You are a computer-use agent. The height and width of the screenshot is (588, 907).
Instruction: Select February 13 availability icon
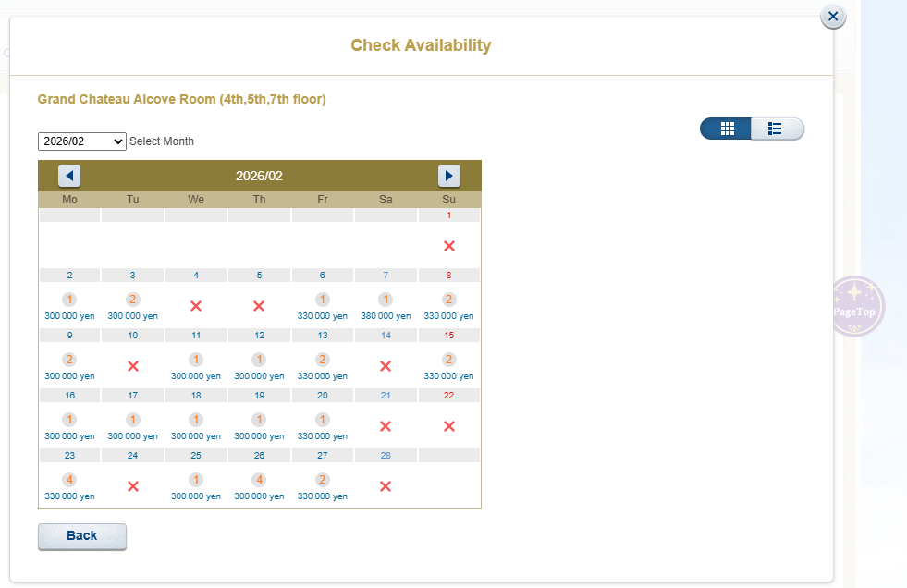(323, 360)
